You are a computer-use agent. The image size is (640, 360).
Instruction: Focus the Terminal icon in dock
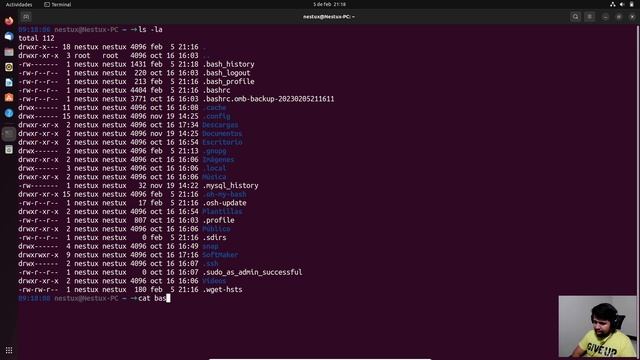point(9,134)
